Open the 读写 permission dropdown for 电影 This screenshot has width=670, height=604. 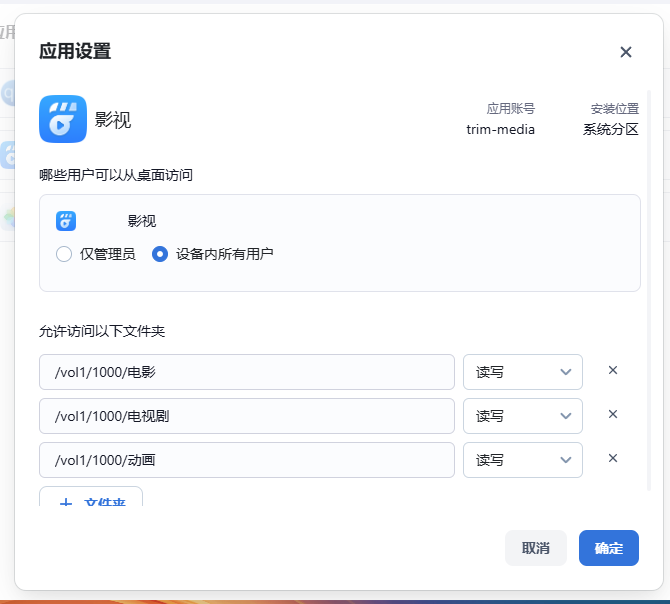(x=522, y=372)
